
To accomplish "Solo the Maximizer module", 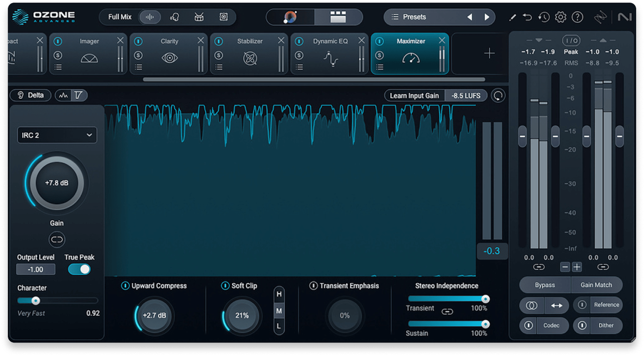I will 380,55.
